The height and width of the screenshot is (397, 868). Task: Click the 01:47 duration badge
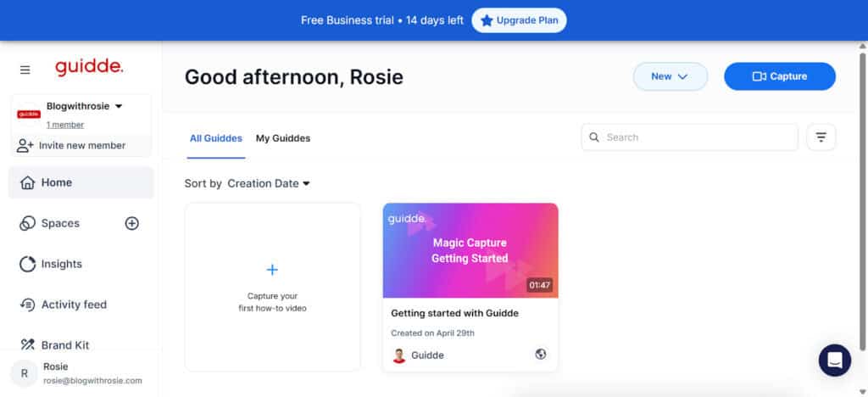[540, 285]
